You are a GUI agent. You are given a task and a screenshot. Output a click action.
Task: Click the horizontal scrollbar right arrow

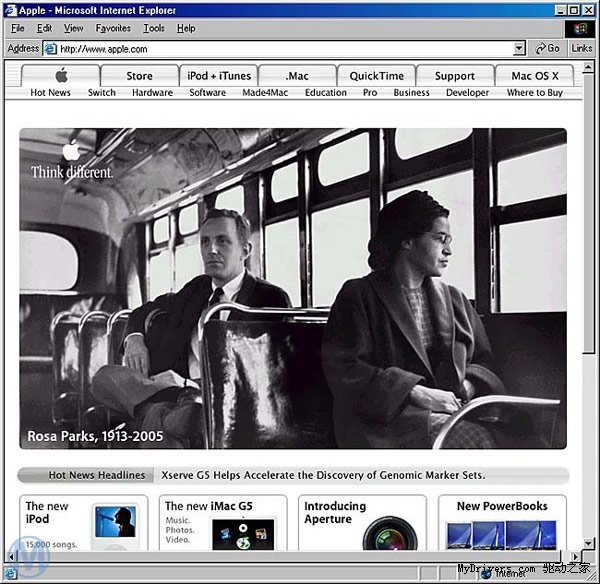575,556
